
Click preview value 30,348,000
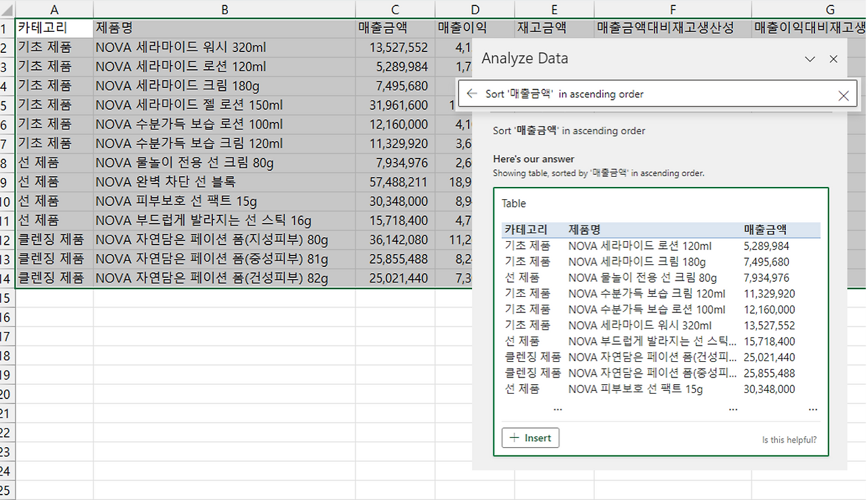click(x=769, y=390)
